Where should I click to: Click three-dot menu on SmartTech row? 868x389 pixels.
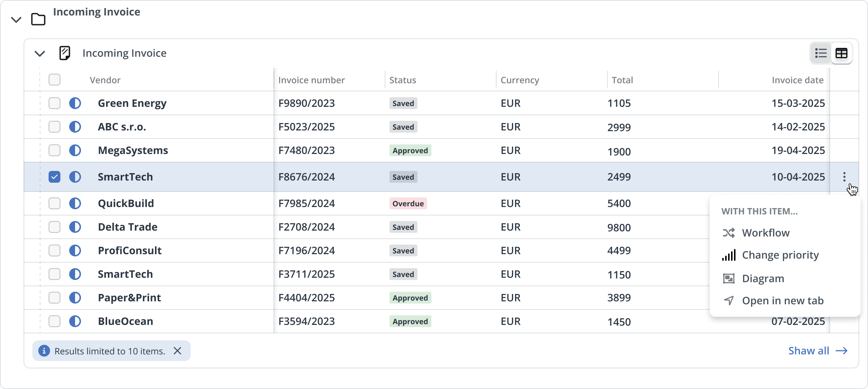[x=844, y=177]
